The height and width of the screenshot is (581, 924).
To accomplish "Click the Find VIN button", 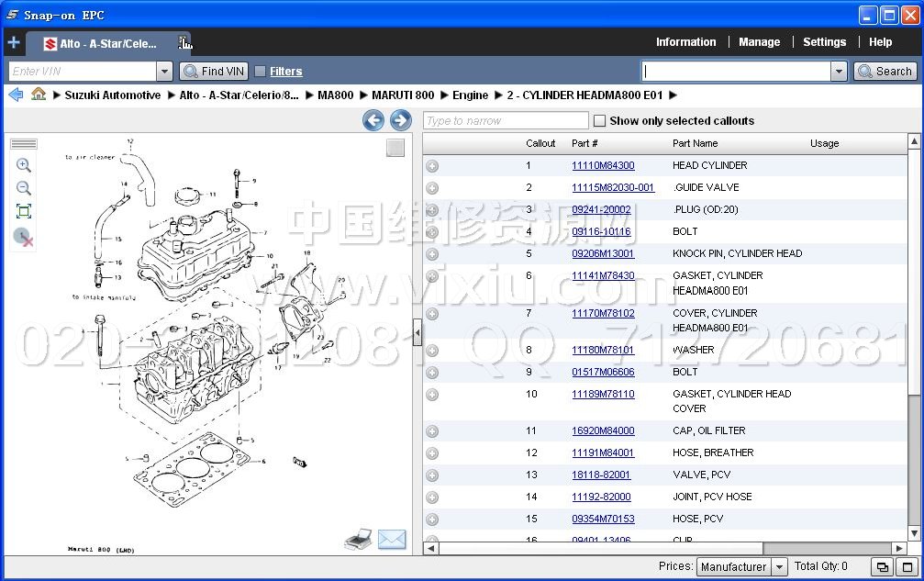I will (x=215, y=72).
